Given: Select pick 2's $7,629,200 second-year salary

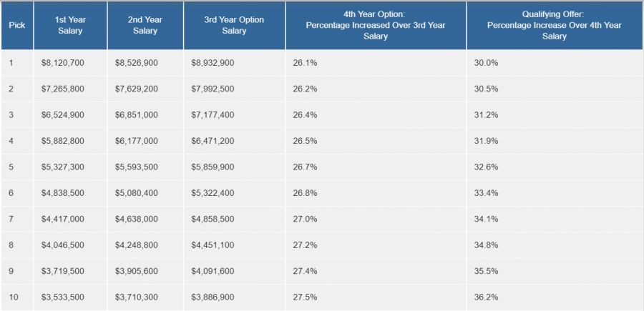Looking at the screenshot, I should tap(136, 89).
